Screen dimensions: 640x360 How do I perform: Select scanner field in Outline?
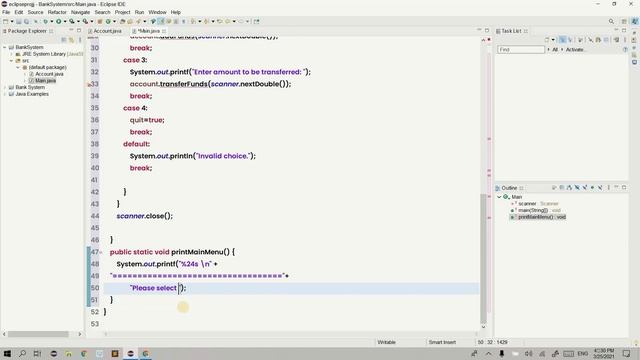tap(527, 203)
